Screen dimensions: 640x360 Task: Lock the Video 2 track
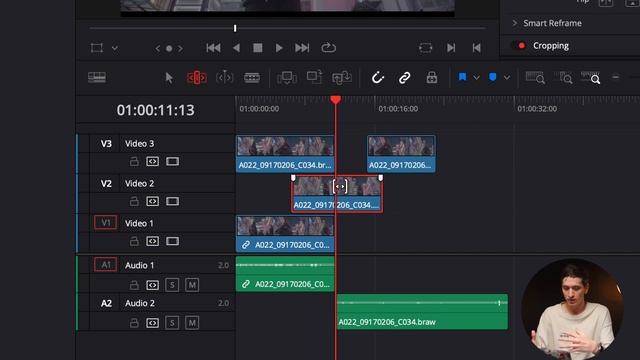point(134,201)
